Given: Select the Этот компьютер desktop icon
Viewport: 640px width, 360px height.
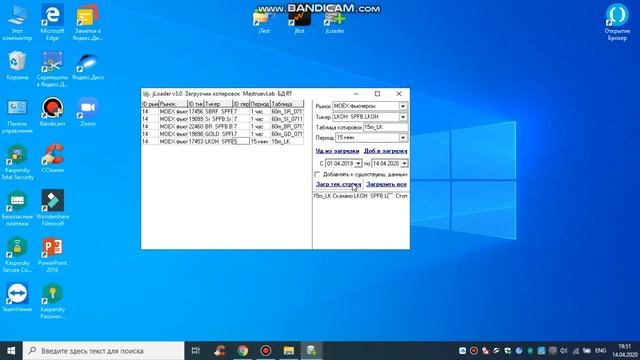Looking at the screenshot, I should point(17,22).
